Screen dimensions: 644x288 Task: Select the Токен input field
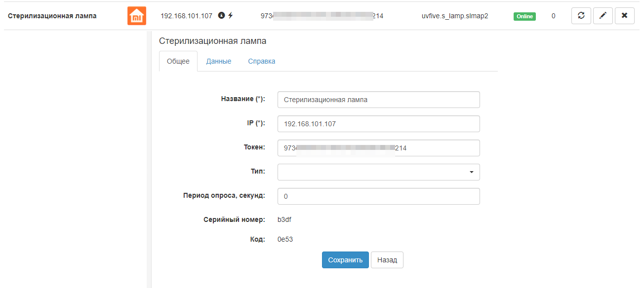(x=378, y=148)
